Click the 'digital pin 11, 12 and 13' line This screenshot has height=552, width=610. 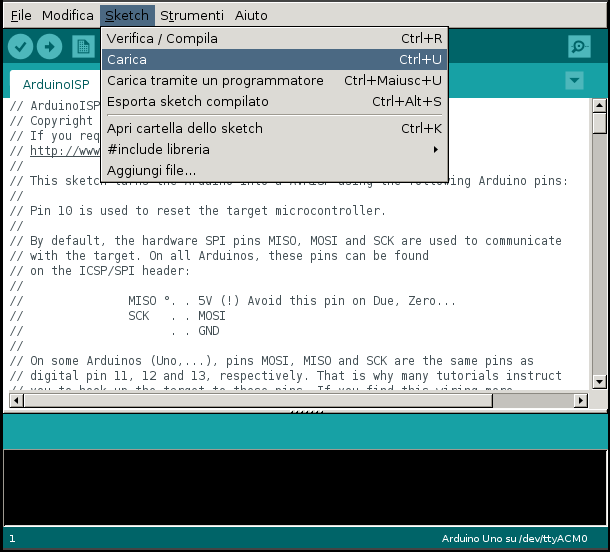[286, 376]
